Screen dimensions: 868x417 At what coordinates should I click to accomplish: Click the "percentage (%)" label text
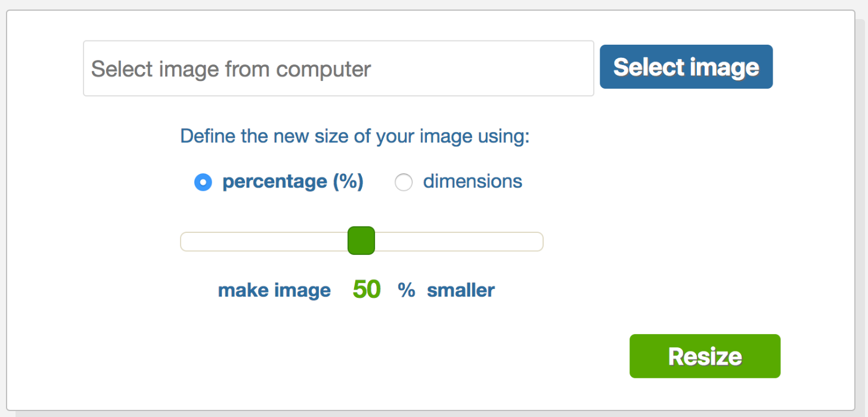pyautogui.click(x=293, y=182)
